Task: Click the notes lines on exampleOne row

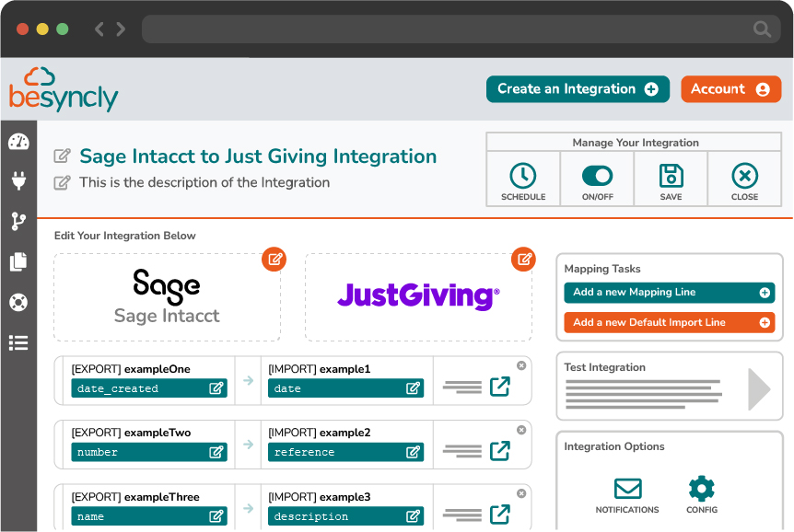Action: pos(461,387)
